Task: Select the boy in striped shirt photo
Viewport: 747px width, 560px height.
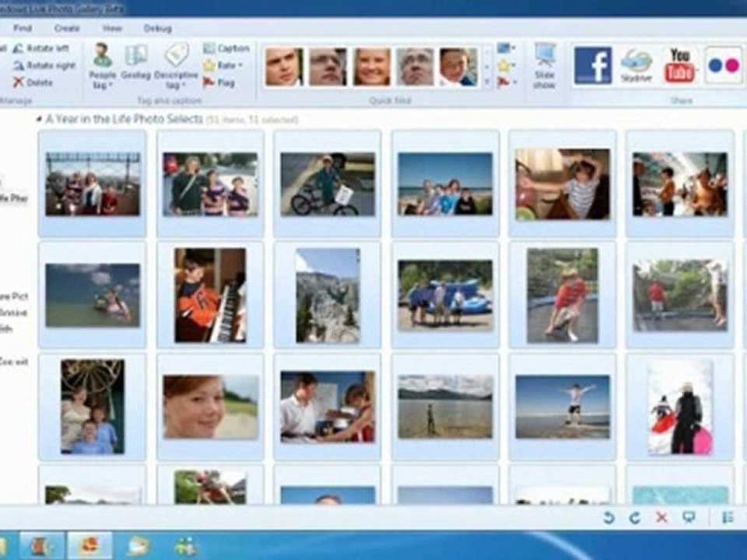Action: [563, 184]
